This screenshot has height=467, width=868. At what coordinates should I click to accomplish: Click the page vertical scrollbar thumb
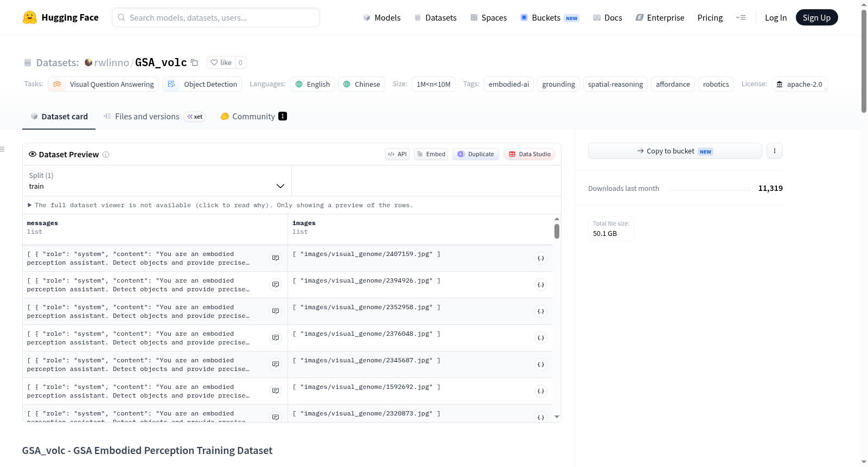pyautogui.click(x=864, y=60)
